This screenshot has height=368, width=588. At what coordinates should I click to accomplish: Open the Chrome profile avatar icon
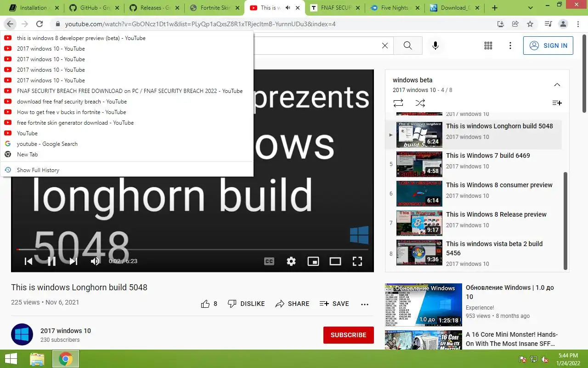pyautogui.click(x=563, y=24)
